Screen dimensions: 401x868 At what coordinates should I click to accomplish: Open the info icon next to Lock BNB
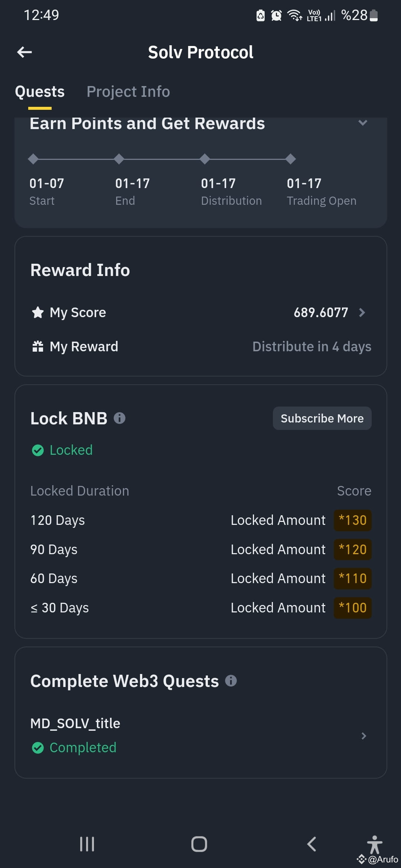point(120,418)
